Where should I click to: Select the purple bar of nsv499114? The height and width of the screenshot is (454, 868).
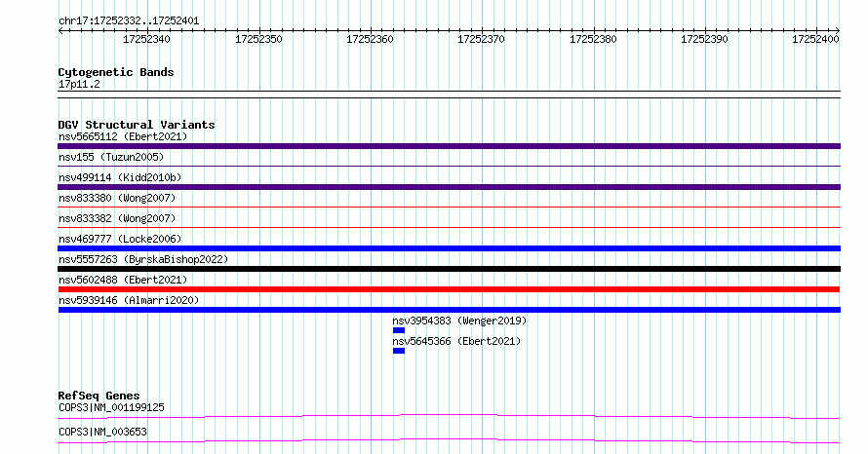(x=449, y=187)
